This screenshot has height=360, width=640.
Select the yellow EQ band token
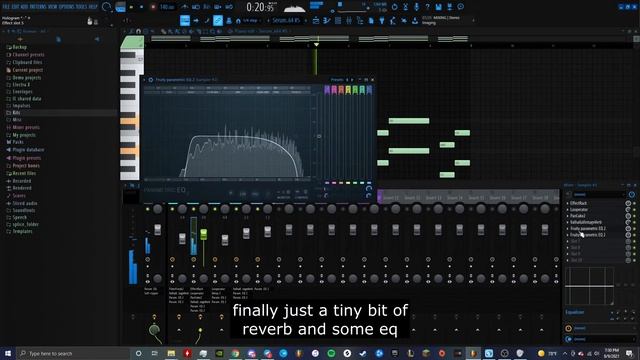click(x=348, y=90)
